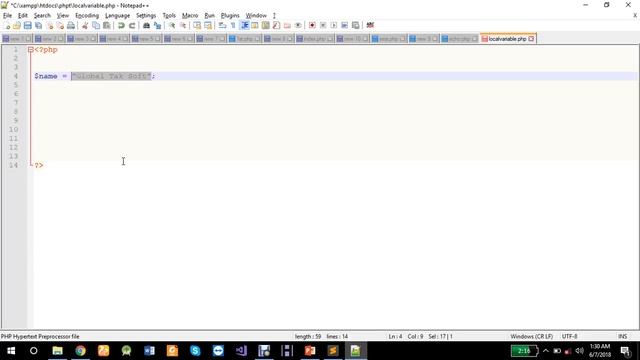Close the localvariable.php tab with its red X
The height and width of the screenshot is (360, 640).
[531, 39]
